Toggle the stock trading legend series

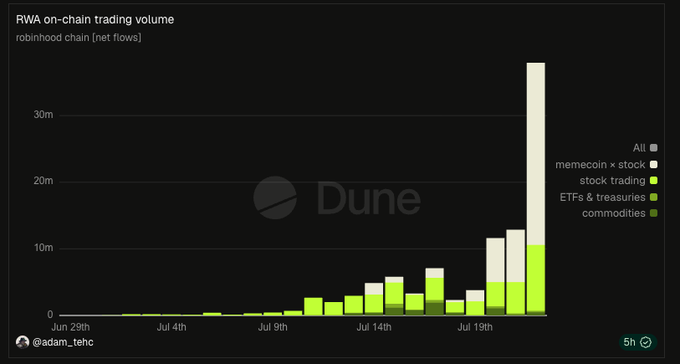tap(618, 180)
